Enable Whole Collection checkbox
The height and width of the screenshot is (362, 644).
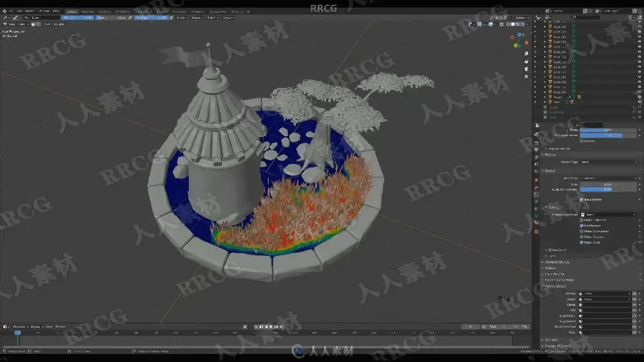click(x=581, y=220)
